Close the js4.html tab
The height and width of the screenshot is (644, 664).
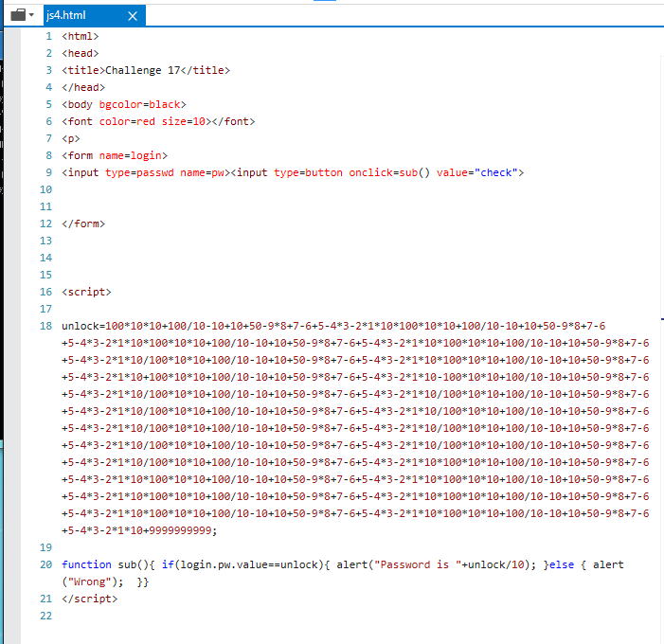[x=133, y=16]
